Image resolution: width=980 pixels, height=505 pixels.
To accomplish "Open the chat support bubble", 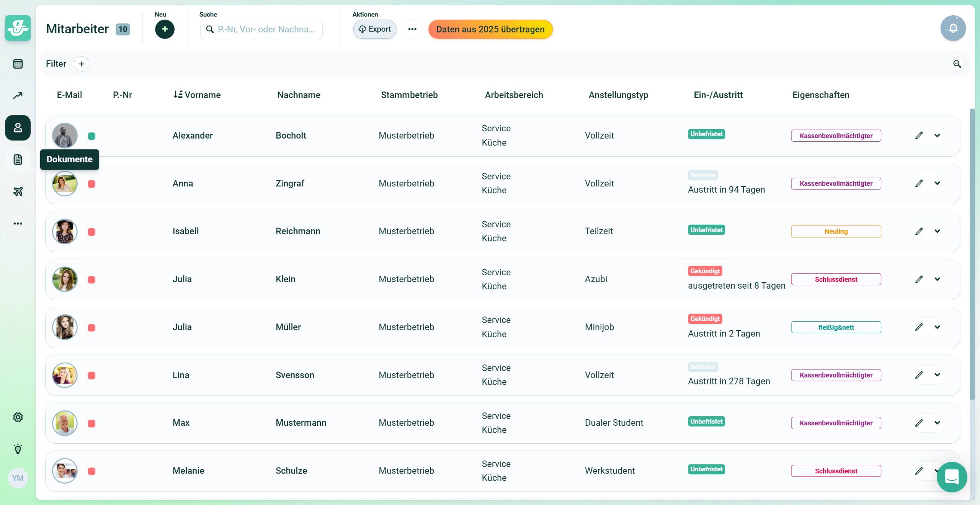I will coord(952,477).
